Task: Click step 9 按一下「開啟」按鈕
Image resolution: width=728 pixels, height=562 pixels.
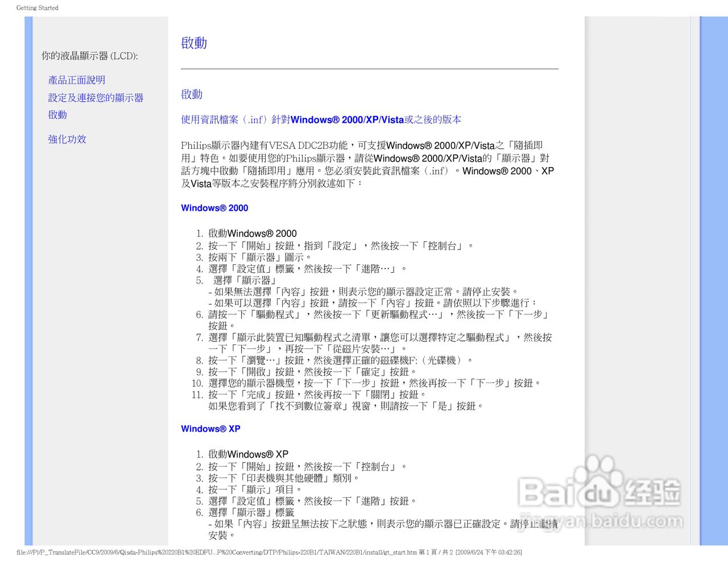Action: (x=312, y=372)
